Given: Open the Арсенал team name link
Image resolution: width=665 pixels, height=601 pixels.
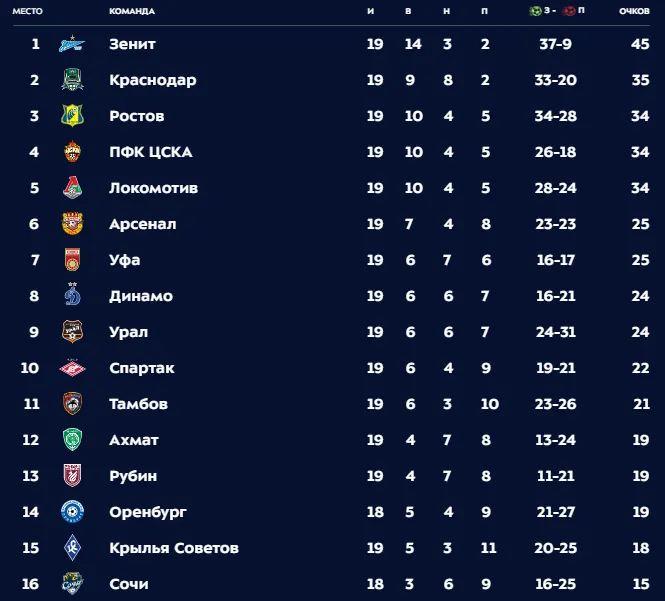Looking at the screenshot, I should [x=142, y=224].
